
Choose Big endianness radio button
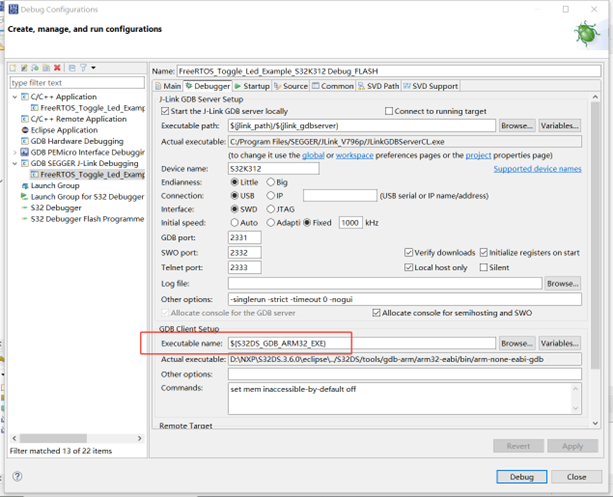(270, 181)
